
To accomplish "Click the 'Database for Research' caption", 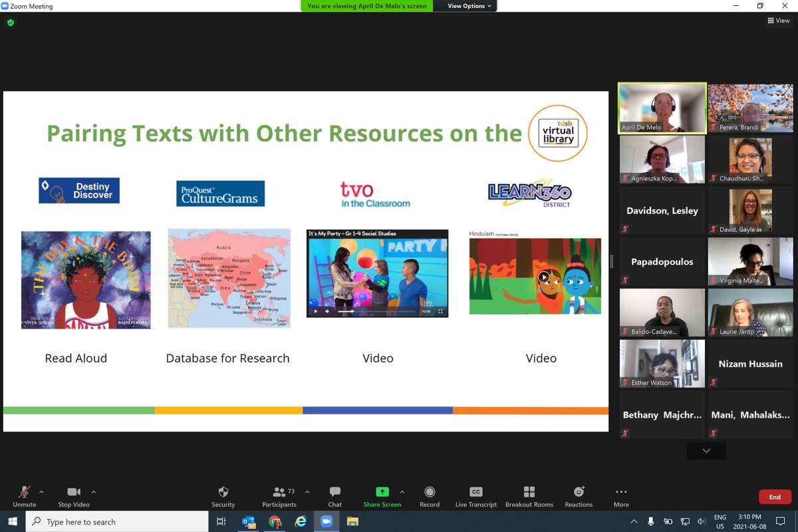I will coord(227,358).
